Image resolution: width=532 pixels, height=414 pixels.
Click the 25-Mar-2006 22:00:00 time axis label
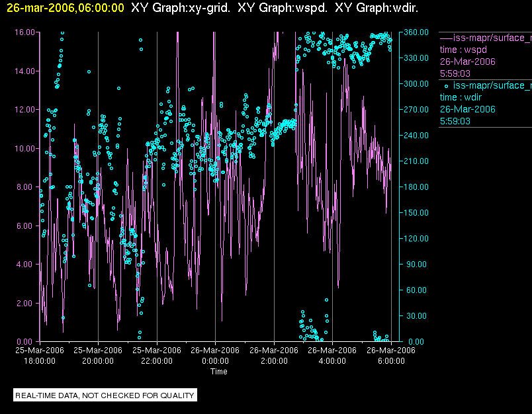tap(157, 356)
